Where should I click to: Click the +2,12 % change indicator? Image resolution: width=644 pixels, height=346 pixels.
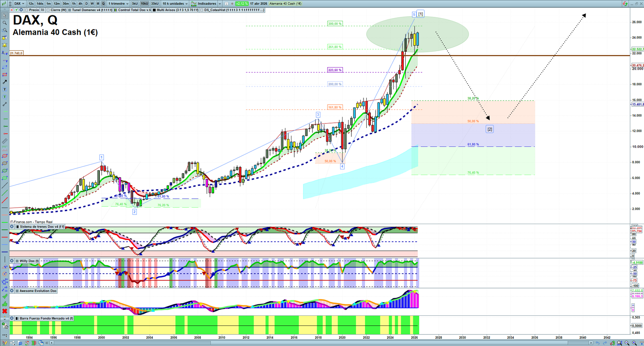point(242,4)
